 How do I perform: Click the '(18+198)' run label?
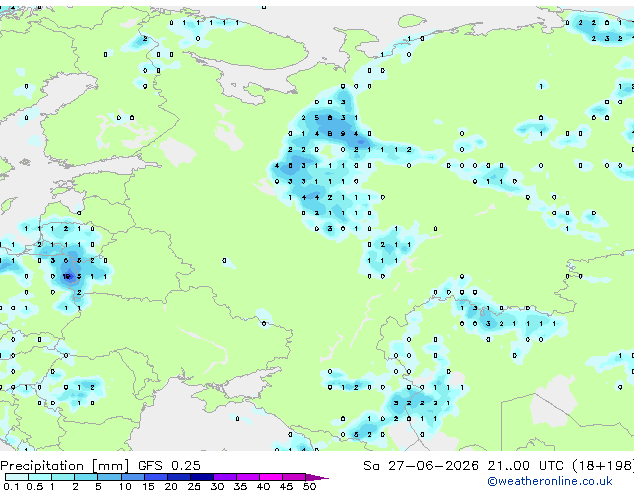click(x=603, y=466)
